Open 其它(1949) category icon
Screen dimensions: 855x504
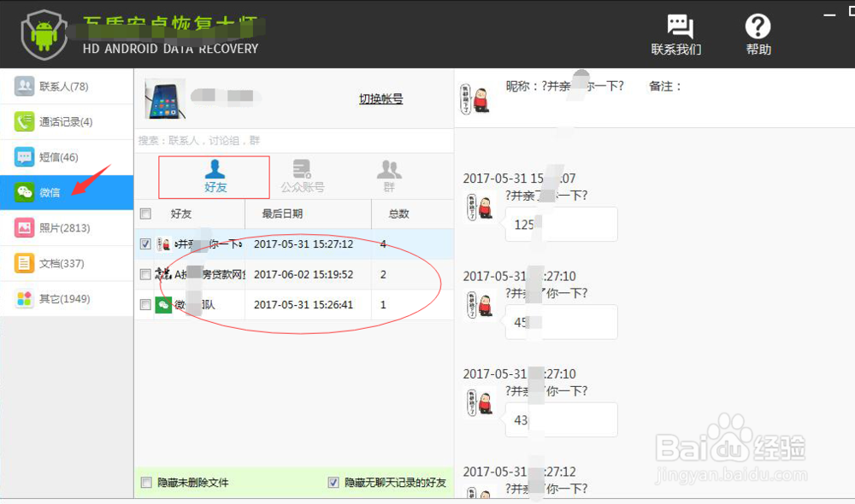click(x=24, y=299)
